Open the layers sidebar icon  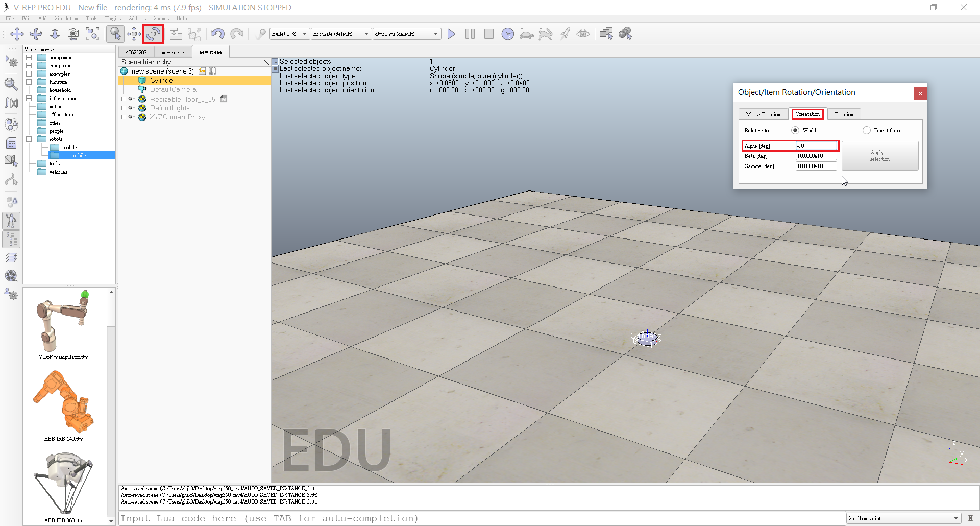[11, 257]
